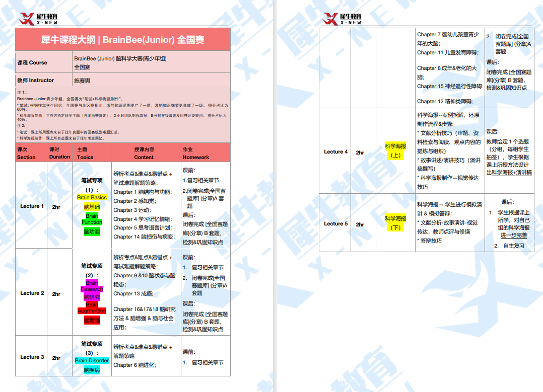Click the magenta highlighted 'Brain Research' topic
This screenshot has height=392, width=543.
pos(92,286)
